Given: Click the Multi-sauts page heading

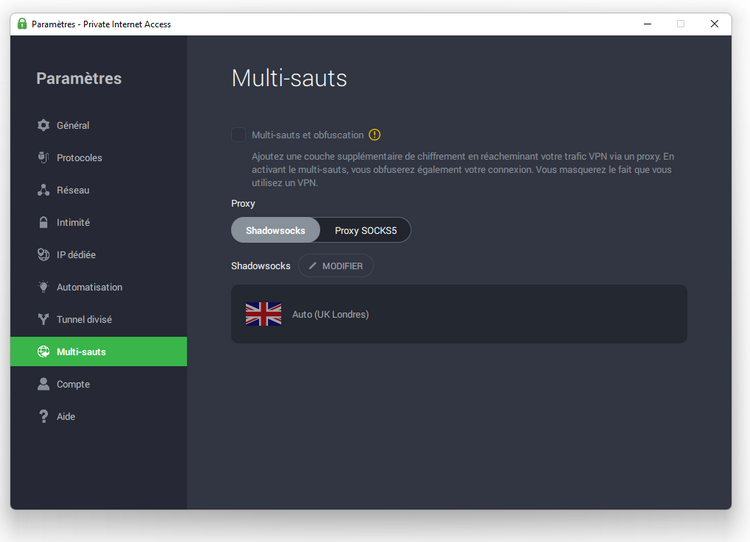Looking at the screenshot, I should (289, 78).
